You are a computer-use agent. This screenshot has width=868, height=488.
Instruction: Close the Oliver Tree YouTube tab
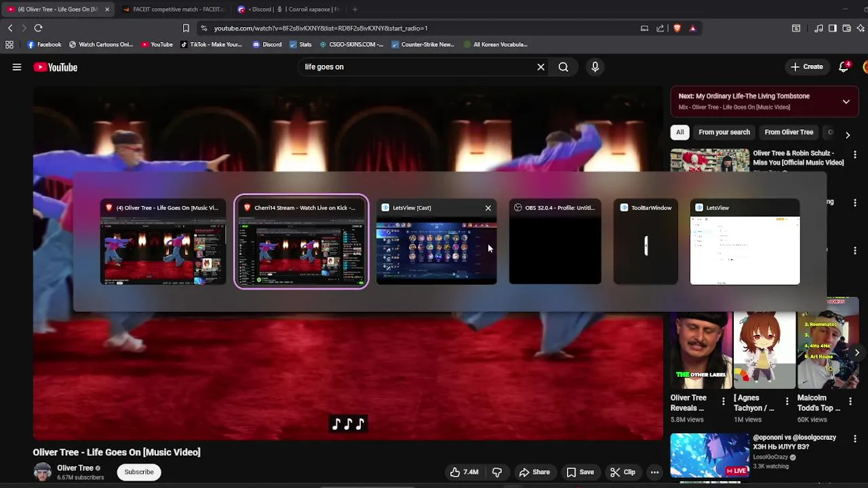point(106,9)
